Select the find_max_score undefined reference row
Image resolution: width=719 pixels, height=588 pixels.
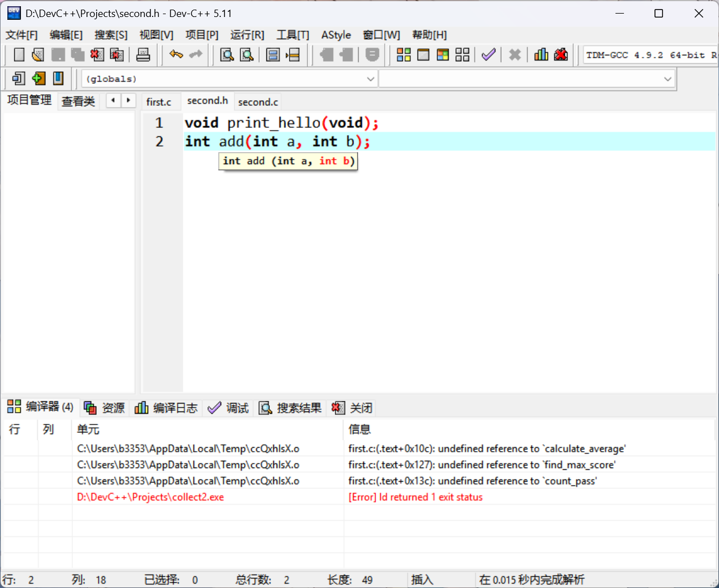(359, 465)
